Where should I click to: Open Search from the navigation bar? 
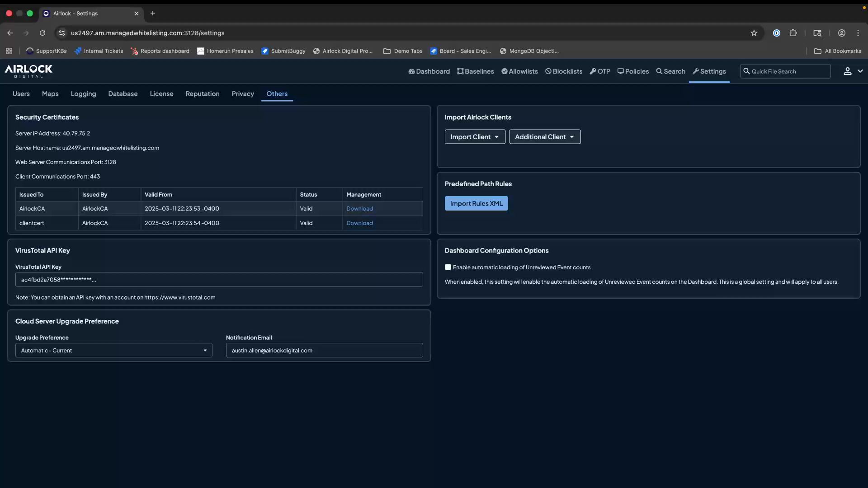tap(670, 71)
